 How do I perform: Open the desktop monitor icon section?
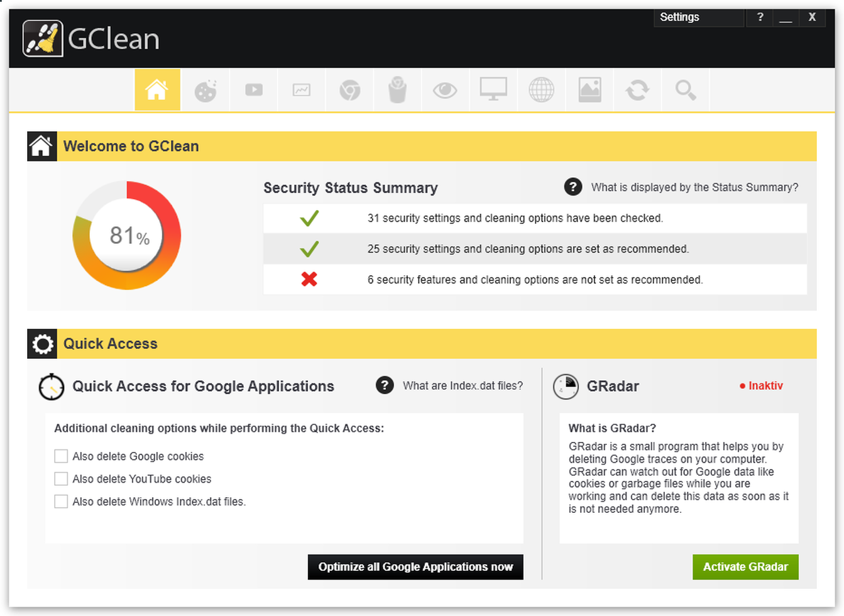click(493, 91)
